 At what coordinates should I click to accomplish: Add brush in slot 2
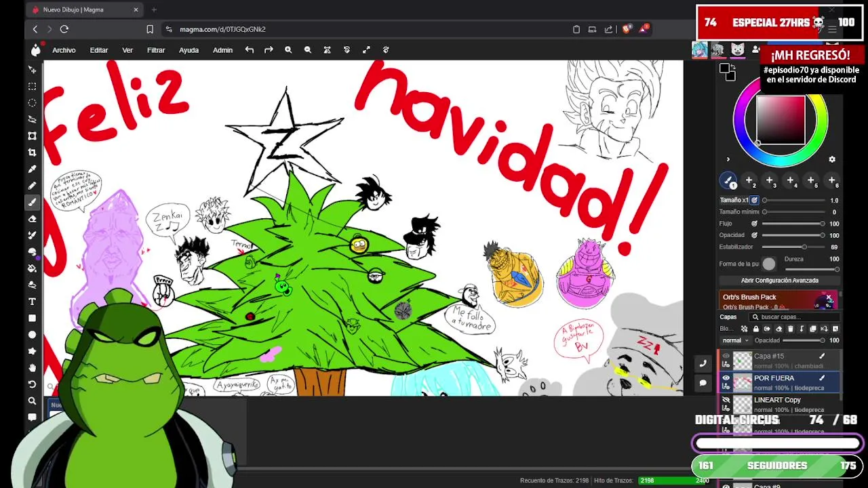point(749,181)
